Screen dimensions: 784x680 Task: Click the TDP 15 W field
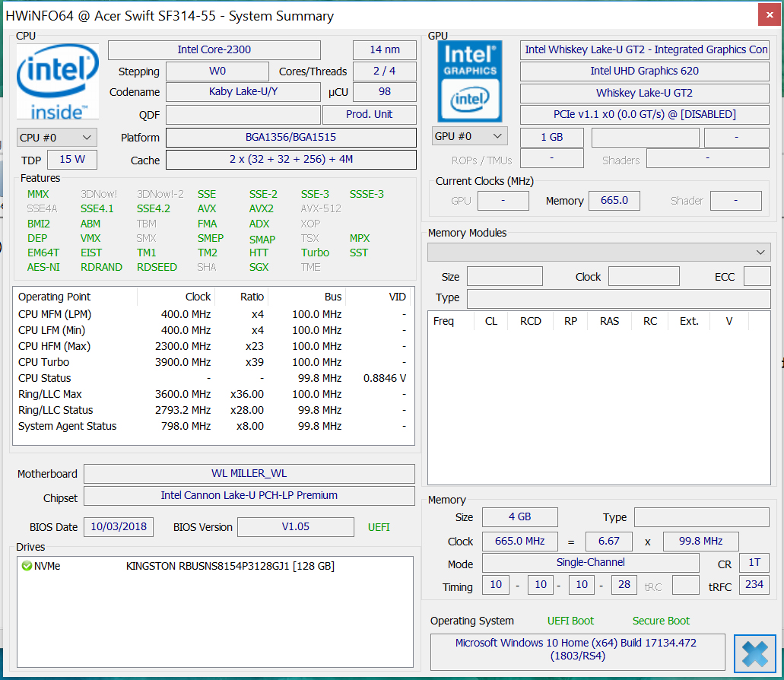coord(72,160)
